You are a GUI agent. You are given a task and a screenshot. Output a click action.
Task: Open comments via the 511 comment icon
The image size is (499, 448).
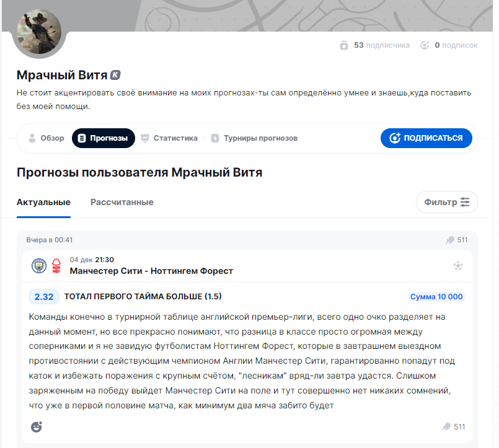point(447,426)
